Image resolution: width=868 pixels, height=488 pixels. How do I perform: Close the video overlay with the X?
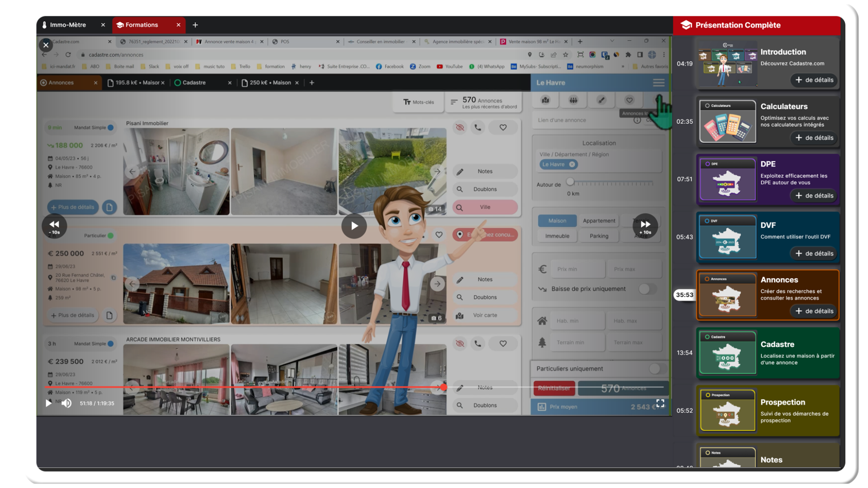click(x=46, y=45)
